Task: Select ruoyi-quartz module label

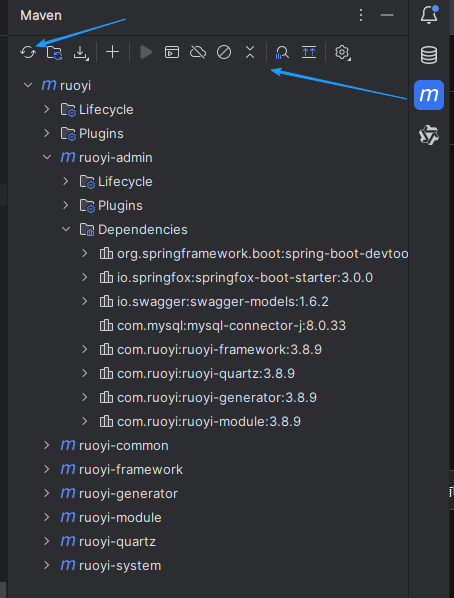Action: pyautogui.click(x=118, y=542)
